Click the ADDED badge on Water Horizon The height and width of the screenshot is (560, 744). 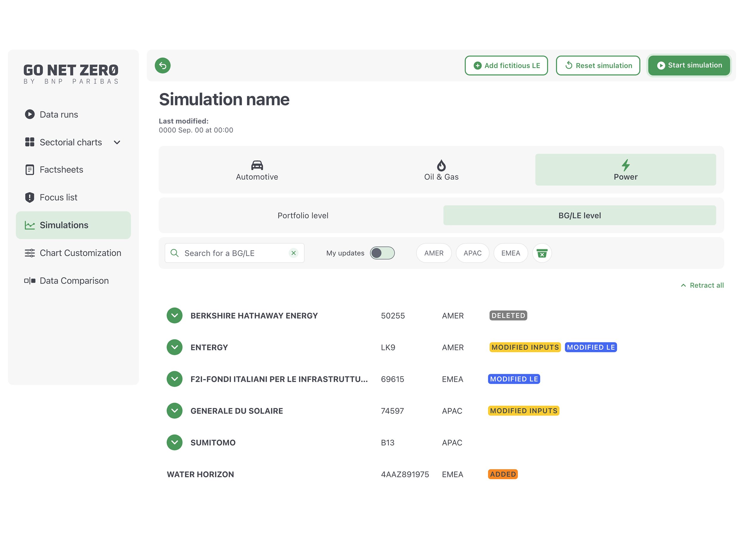pos(503,474)
